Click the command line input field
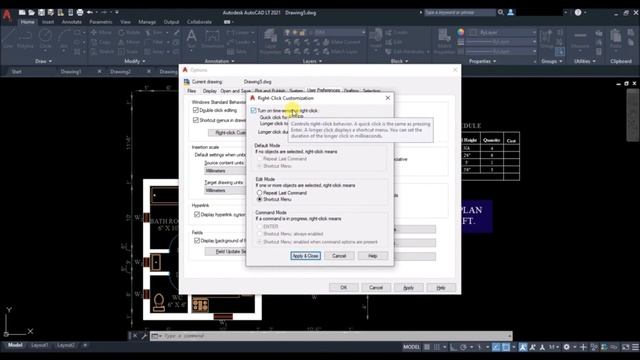 click(x=331, y=336)
